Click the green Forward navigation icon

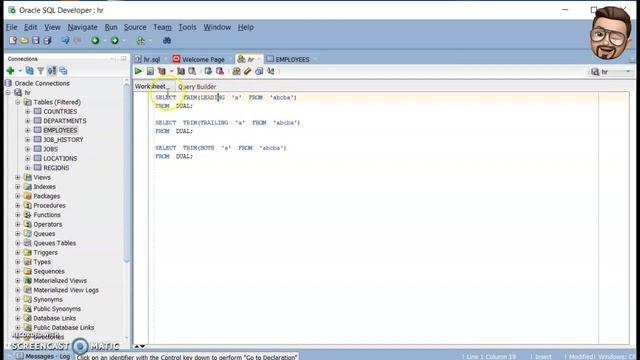point(115,40)
